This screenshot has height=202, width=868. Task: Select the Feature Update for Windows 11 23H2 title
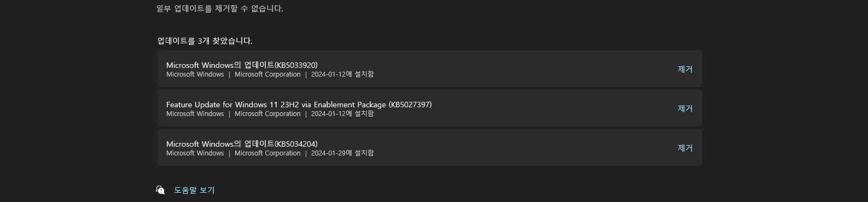[299, 105]
